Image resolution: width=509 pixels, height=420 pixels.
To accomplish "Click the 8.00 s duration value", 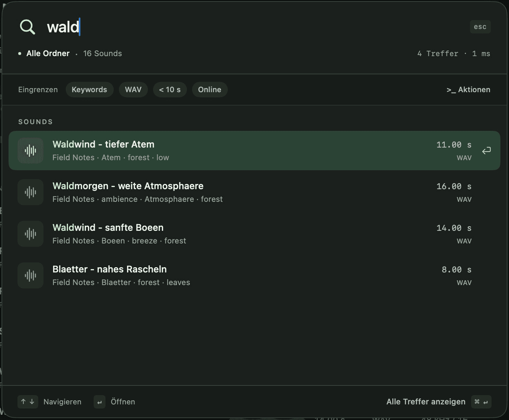I will point(457,269).
